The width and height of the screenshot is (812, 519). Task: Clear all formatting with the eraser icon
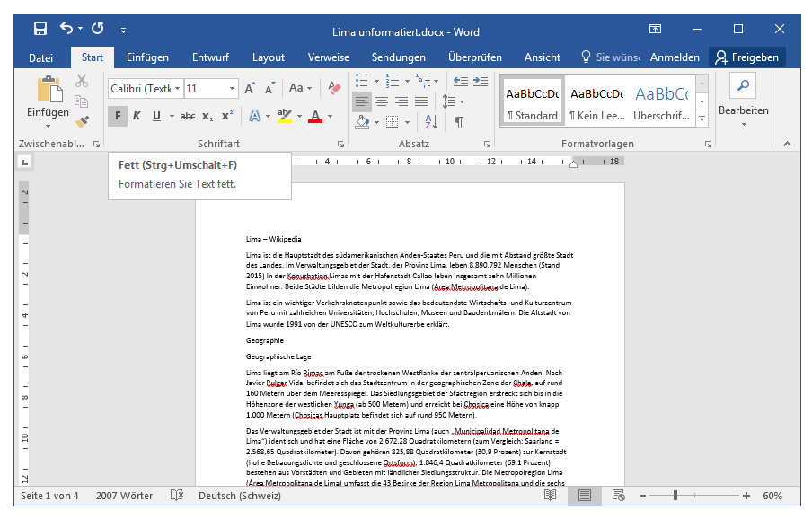point(334,89)
